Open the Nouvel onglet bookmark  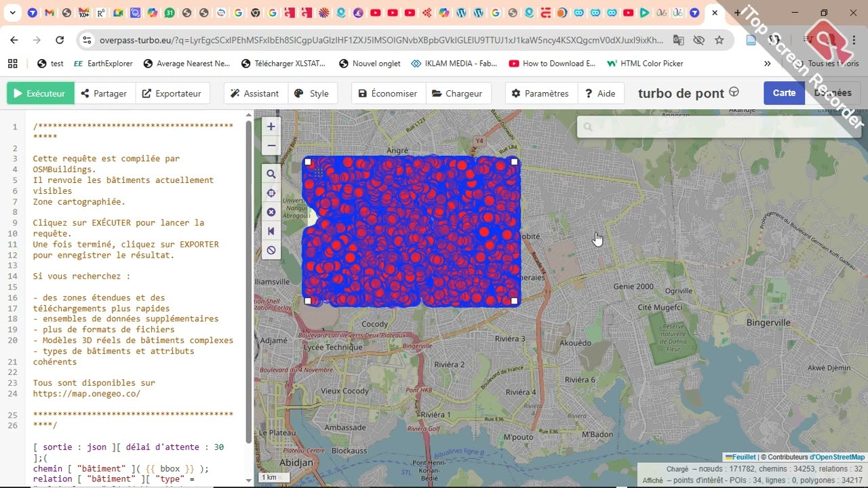[x=370, y=63]
